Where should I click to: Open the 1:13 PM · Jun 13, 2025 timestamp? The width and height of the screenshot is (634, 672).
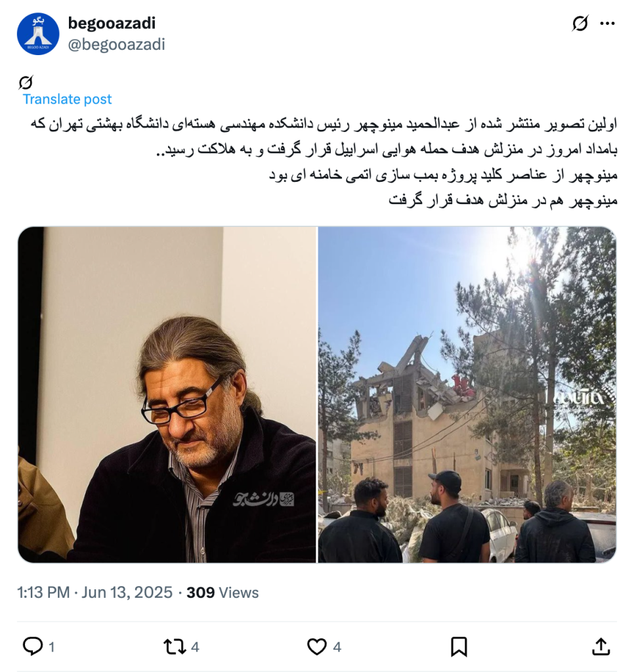[x=95, y=593]
